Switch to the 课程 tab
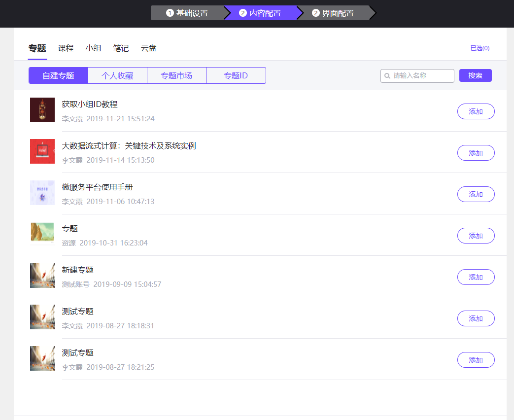The height and width of the screenshot is (420, 514). (x=66, y=48)
